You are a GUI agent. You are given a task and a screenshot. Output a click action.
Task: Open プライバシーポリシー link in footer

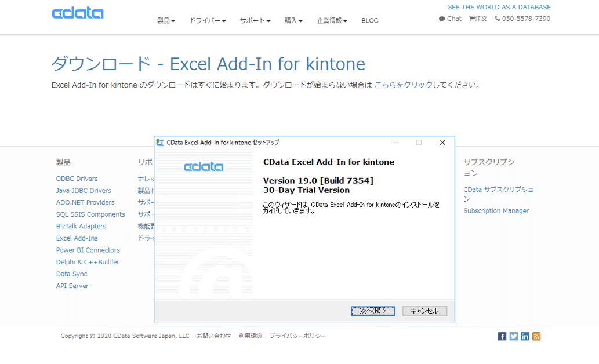[x=297, y=336]
